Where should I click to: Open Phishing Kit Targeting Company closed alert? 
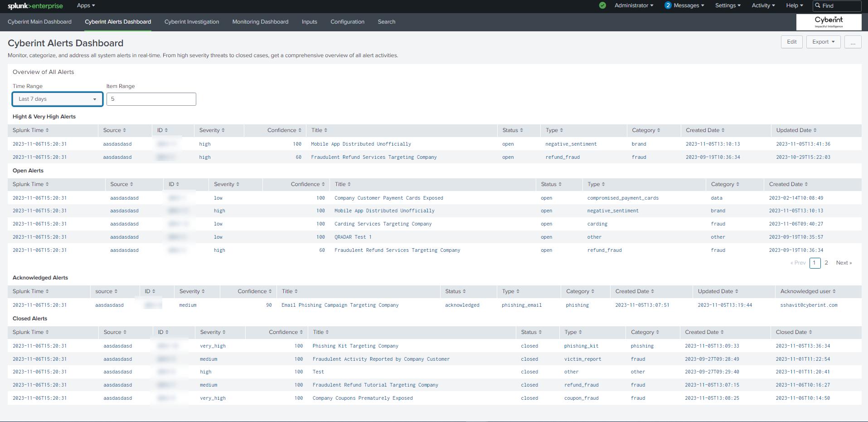[x=355, y=346]
